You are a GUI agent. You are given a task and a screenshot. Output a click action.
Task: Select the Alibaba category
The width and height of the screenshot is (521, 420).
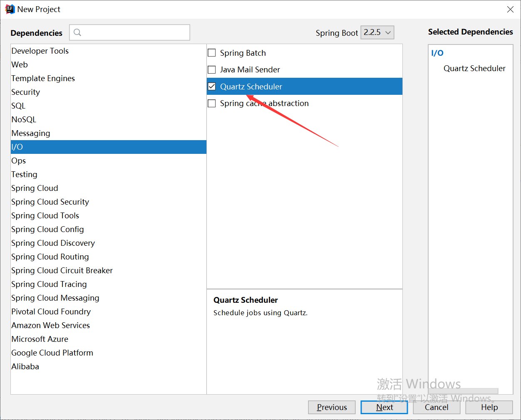[25, 366]
